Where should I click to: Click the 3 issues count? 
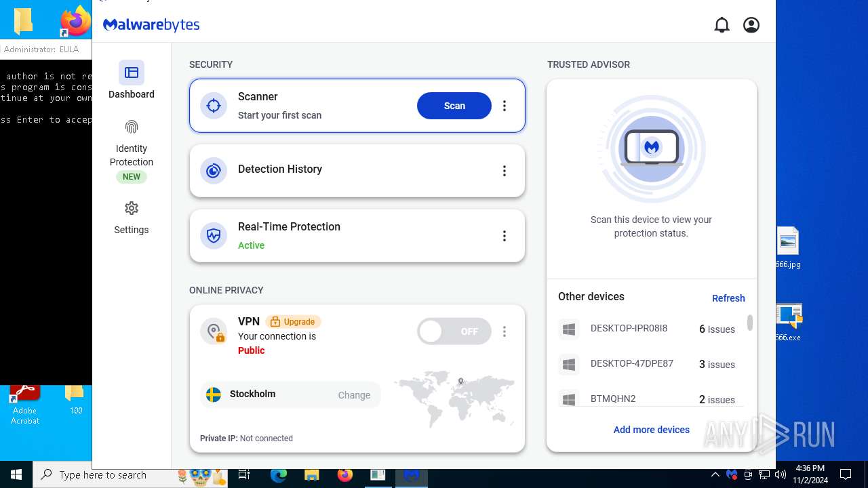tap(717, 365)
